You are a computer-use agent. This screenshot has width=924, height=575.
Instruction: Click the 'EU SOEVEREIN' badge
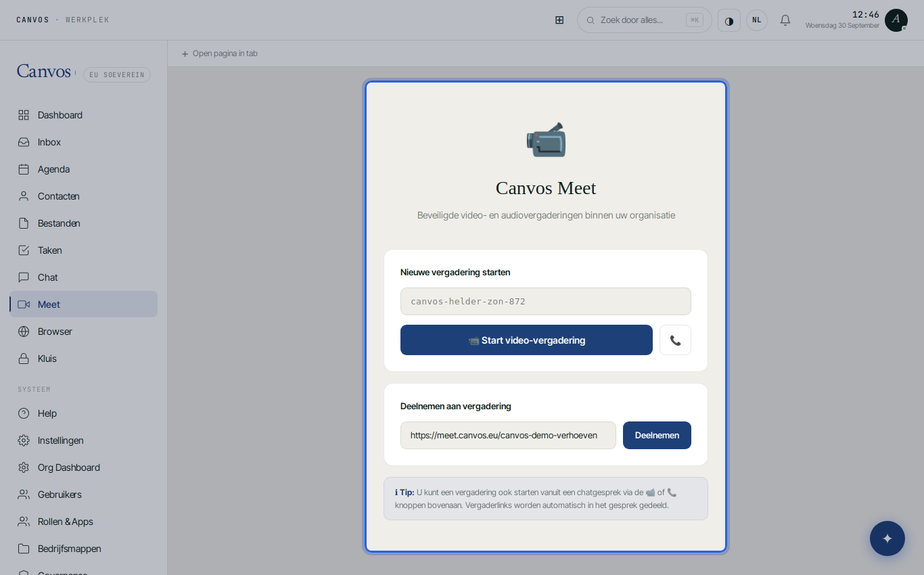tap(117, 74)
